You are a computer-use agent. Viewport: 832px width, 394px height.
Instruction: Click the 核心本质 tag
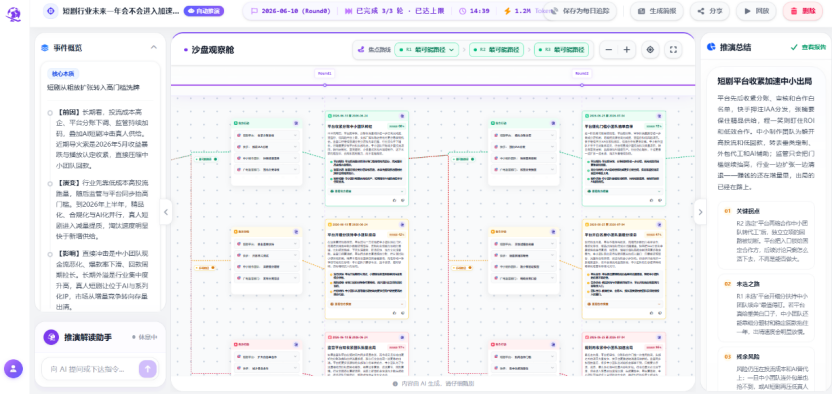pos(63,74)
